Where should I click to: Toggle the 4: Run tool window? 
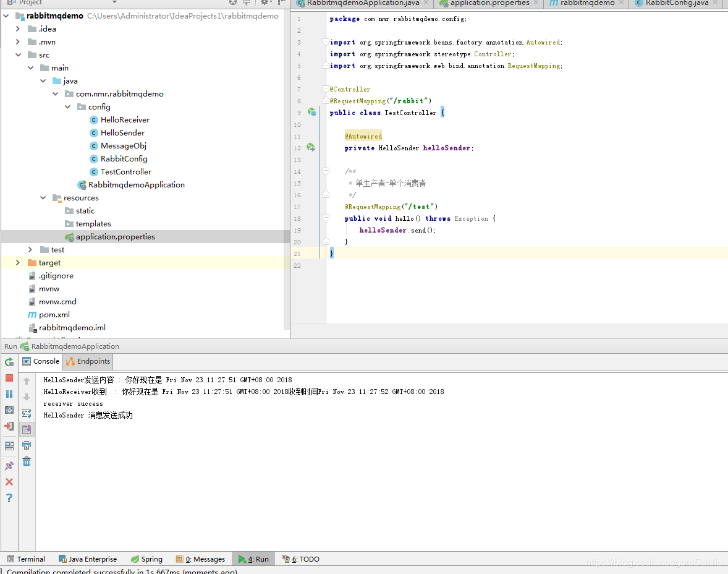(x=253, y=559)
